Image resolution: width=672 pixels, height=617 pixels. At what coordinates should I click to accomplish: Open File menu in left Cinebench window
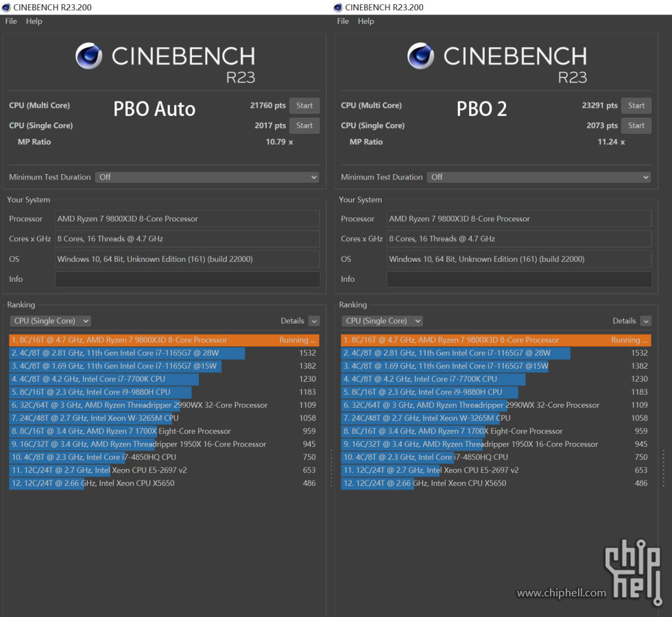coord(11,21)
